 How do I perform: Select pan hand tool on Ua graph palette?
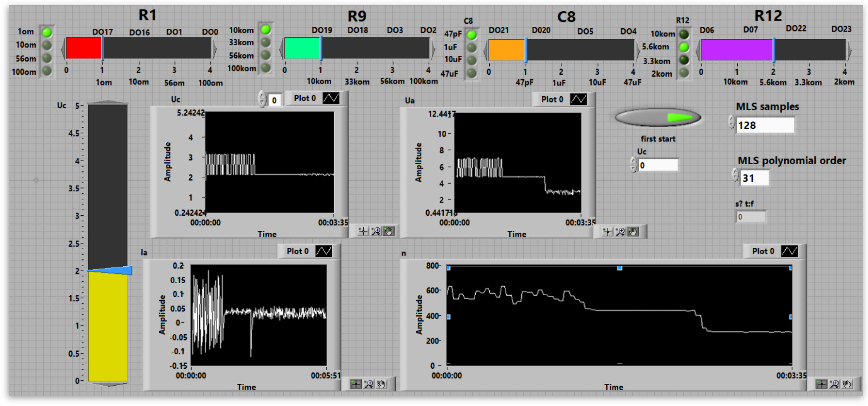(633, 231)
